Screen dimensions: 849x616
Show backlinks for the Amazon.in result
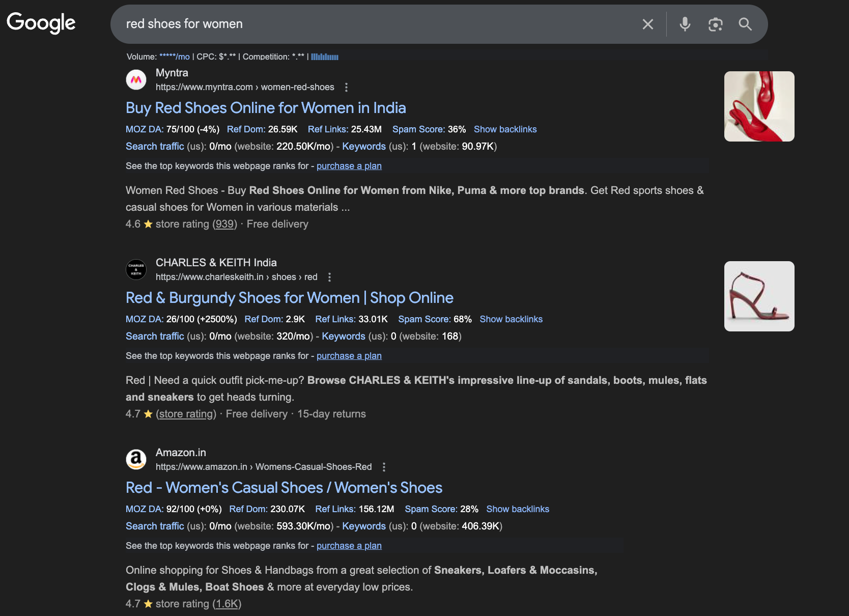518,509
